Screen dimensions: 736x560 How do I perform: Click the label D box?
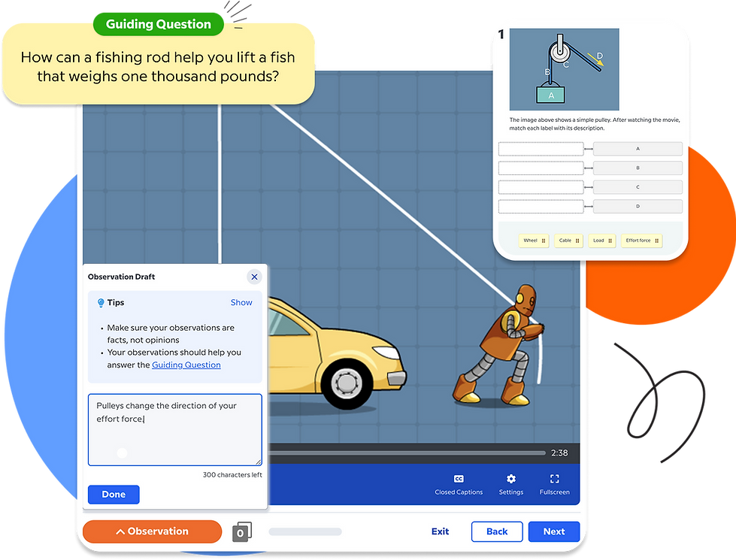(x=638, y=207)
